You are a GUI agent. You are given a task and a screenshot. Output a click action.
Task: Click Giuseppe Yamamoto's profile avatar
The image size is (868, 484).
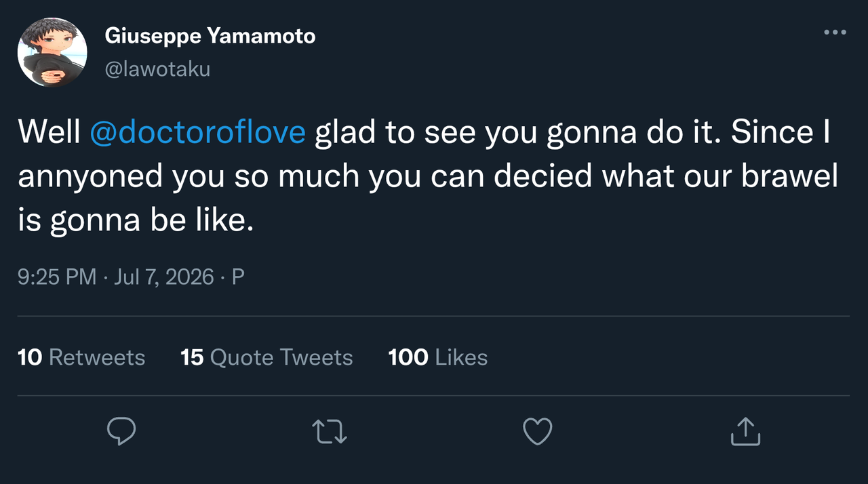click(52, 52)
